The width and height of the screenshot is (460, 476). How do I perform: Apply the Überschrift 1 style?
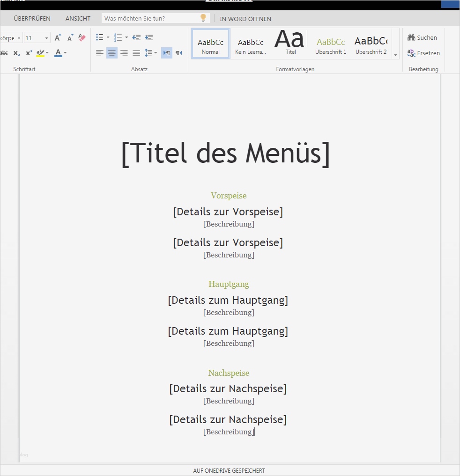pyautogui.click(x=331, y=44)
